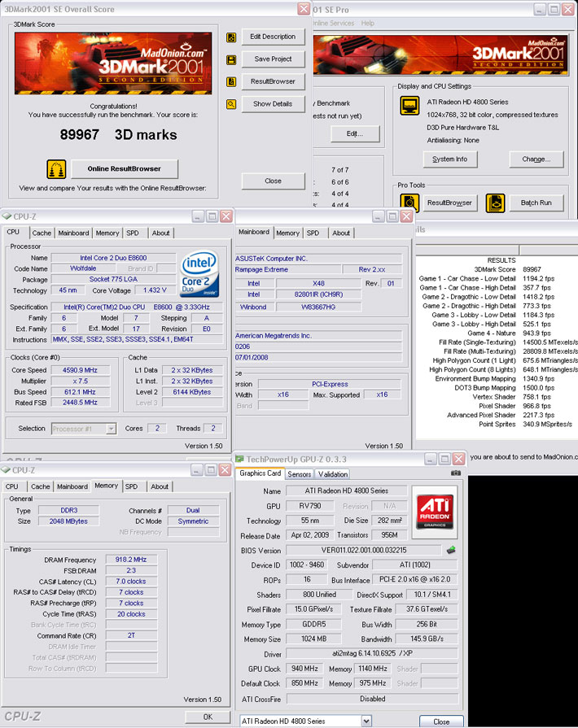Image resolution: width=578 pixels, height=728 pixels.
Task: Open the Online Services menu in 3DMark Pro
Action: click(334, 24)
